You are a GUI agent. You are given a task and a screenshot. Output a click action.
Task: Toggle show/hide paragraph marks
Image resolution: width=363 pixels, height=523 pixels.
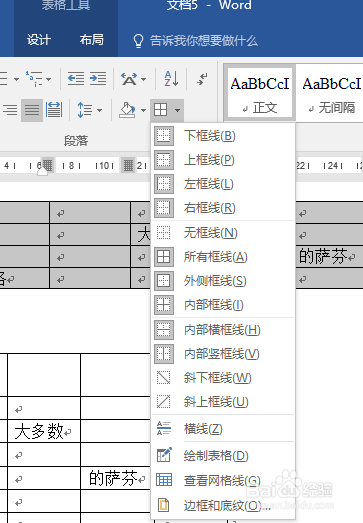tap(202, 79)
